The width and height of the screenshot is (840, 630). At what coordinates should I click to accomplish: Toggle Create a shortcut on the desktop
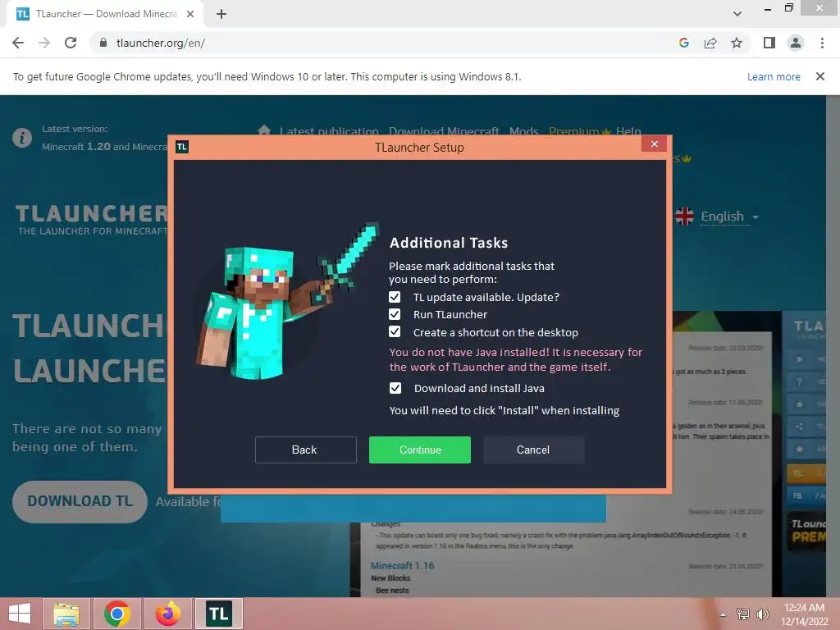pos(395,332)
